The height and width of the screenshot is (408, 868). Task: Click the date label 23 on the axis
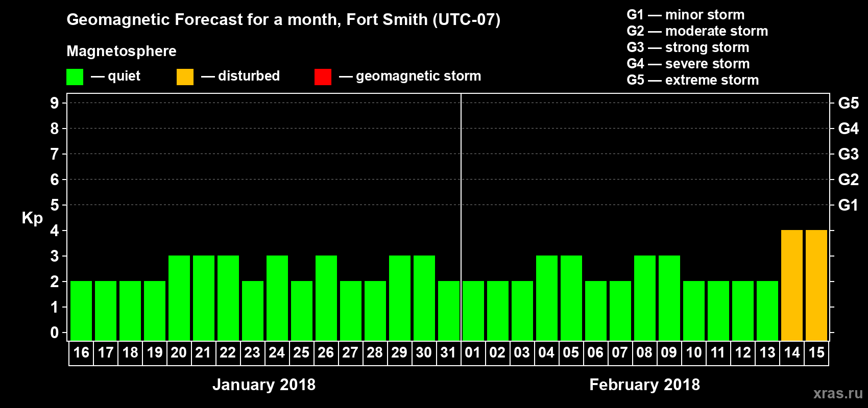[253, 353]
